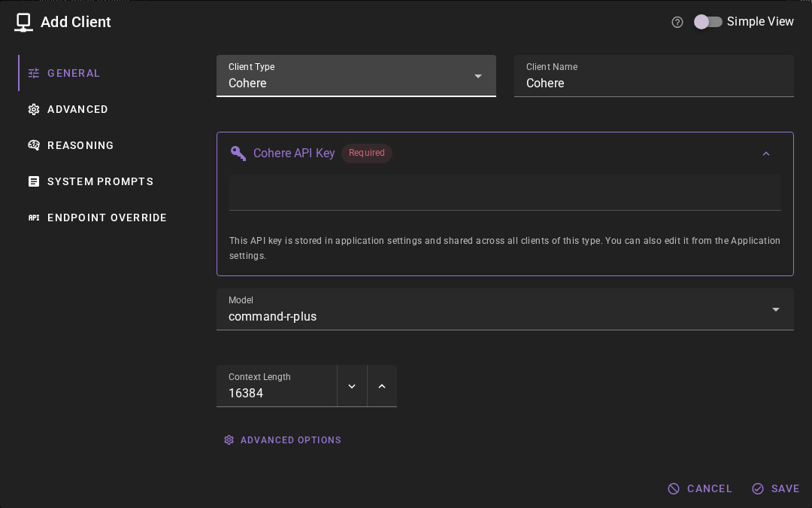Click the Cohere API Key input field
This screenshot has width=812, height=508.
click(505, 193)
